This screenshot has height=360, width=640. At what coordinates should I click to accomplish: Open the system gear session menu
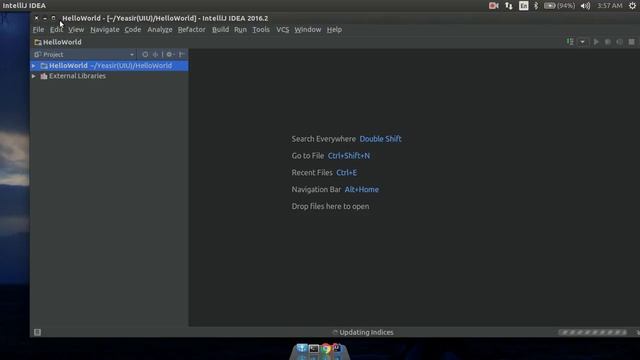[x=632, y=6]
